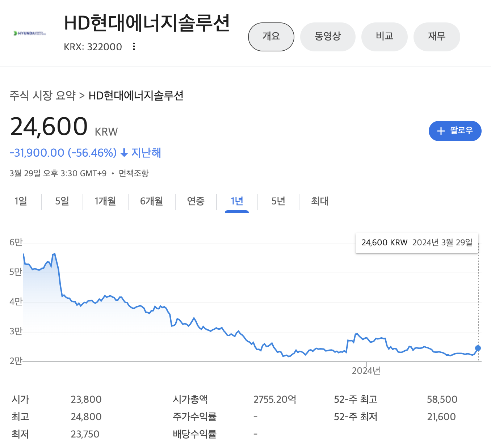Click the -31,900.00 (-56.46%) change text
Screen dimensions: 491x448
point(63,153)
